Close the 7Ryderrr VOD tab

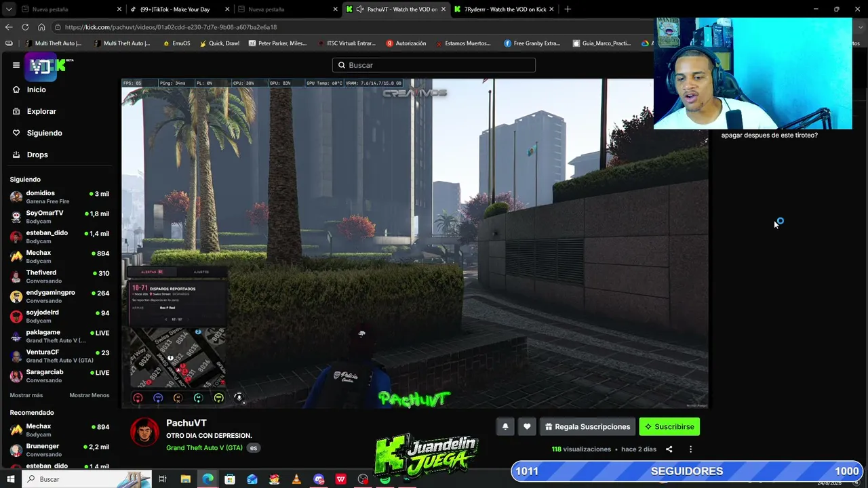551,9
